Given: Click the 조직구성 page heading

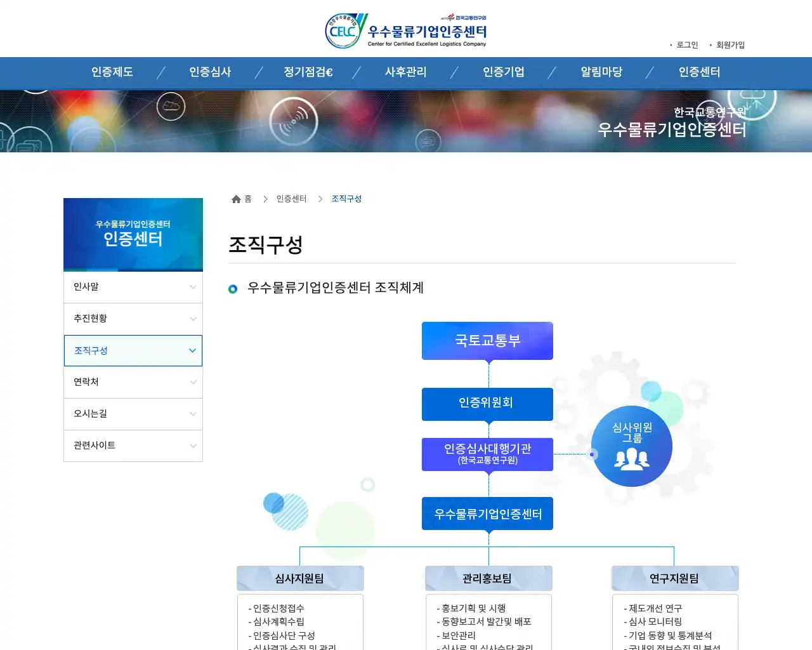Looking at the screenshot, I should (x=266, y=245).
